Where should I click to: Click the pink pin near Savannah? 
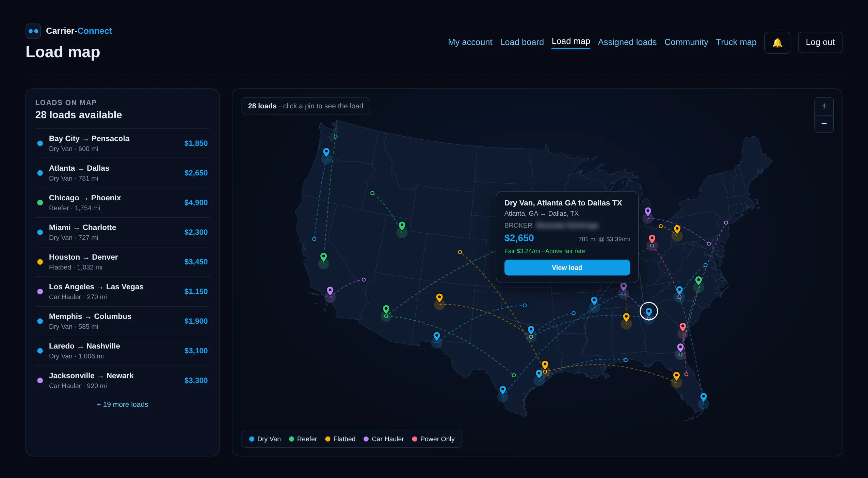(x=682, y=327)
